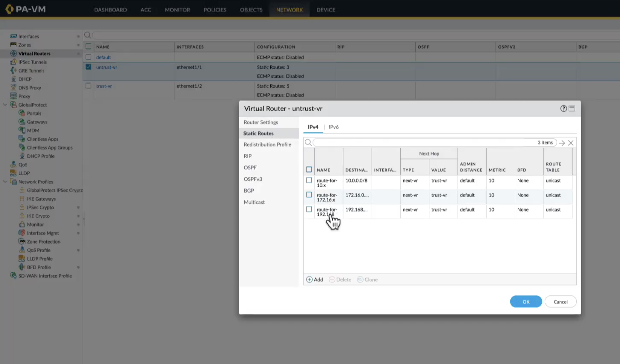Click the help question mark icon in dialog

point(563,108)
